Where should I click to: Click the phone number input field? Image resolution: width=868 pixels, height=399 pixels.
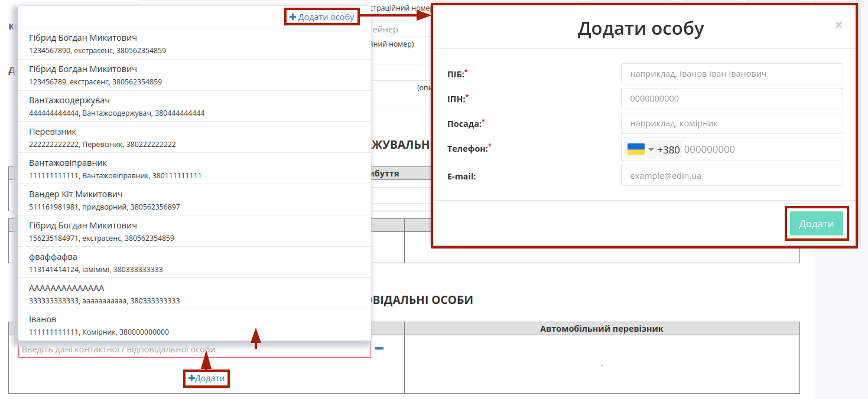tap(761, 149)
